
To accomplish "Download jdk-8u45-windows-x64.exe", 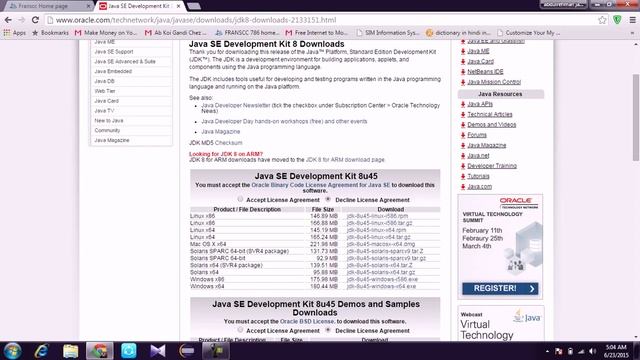I will 381,287.
